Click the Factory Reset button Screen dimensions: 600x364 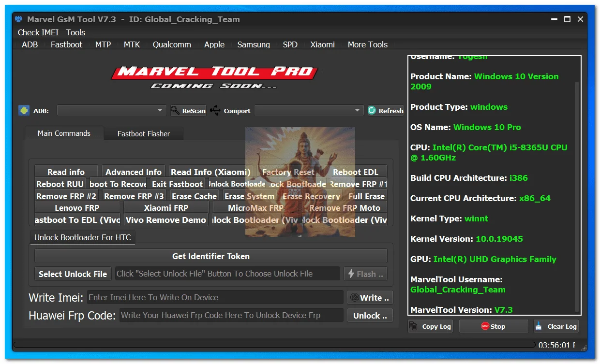(288, 172)
